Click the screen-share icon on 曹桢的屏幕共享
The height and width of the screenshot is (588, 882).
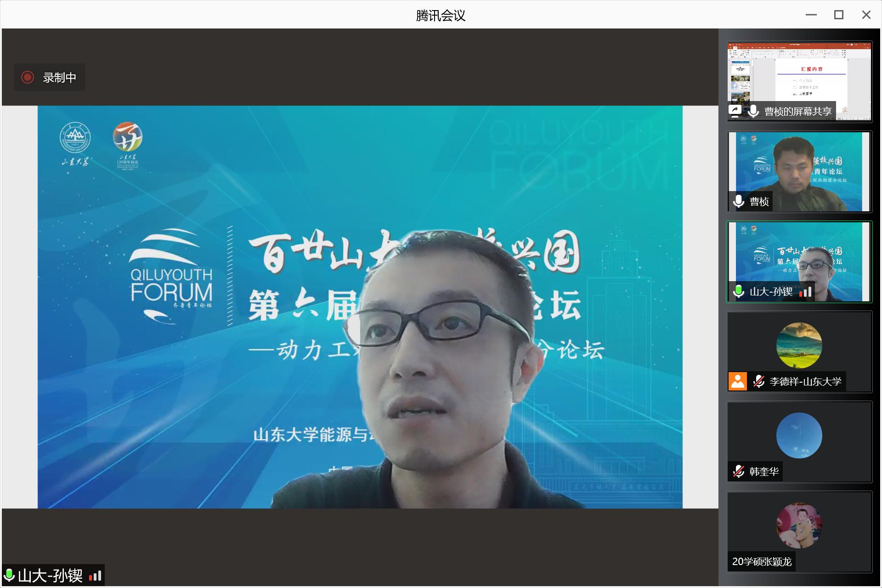pyautogui.click(x=735, y=111)
